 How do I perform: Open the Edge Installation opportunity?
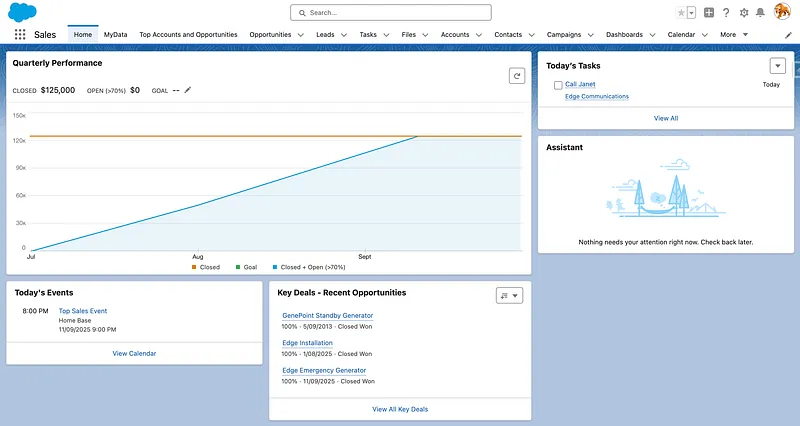pyautogui.click(x=307, y=343)
